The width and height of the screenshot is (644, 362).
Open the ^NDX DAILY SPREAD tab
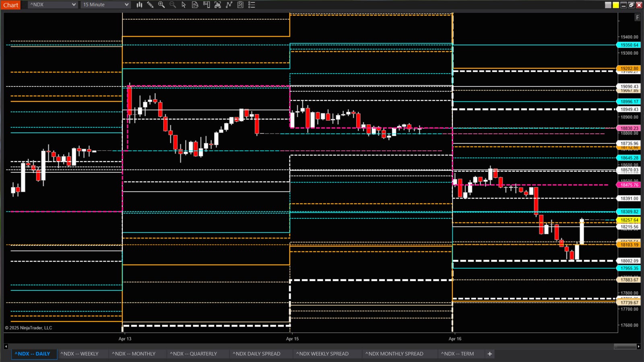[256, 354]
